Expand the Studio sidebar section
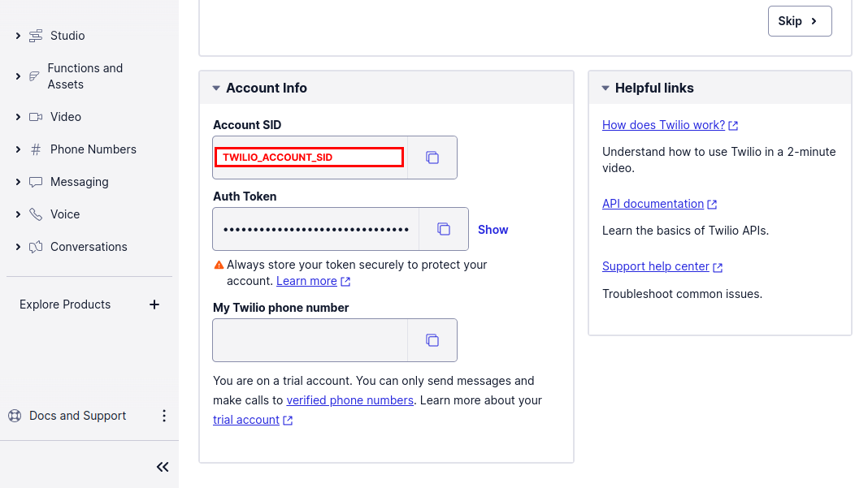Image resolution: width=868 pixels, height=488 pixels. (18, 36)
